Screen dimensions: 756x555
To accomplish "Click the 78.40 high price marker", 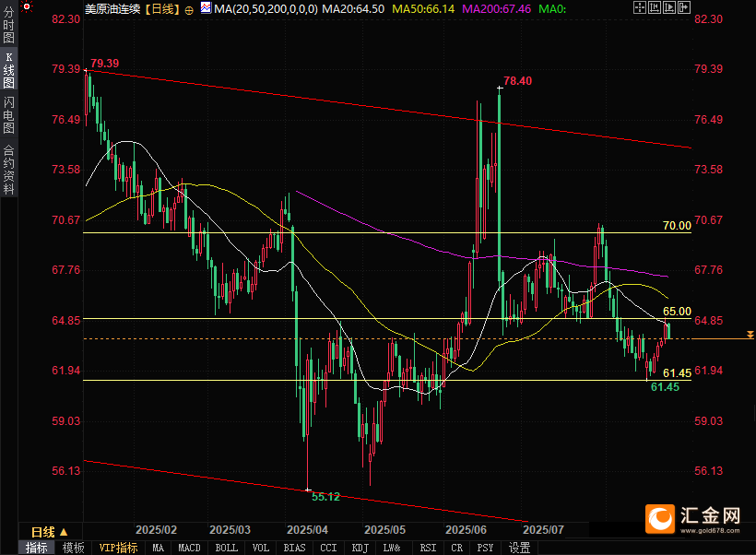I will [x=517, y=80].
